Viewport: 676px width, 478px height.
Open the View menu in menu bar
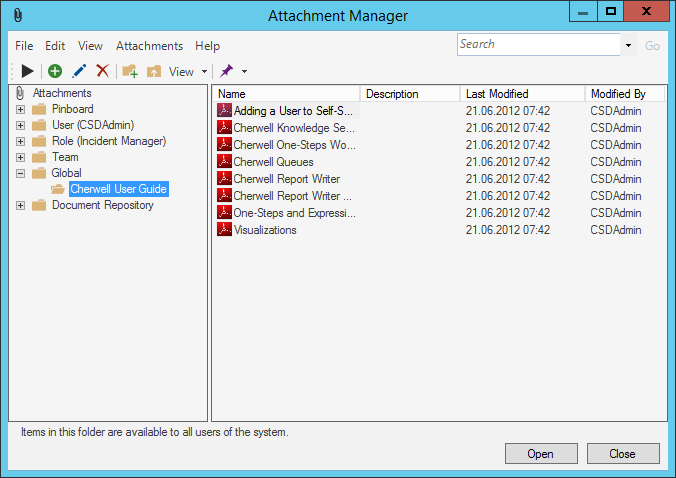[90, 46]
